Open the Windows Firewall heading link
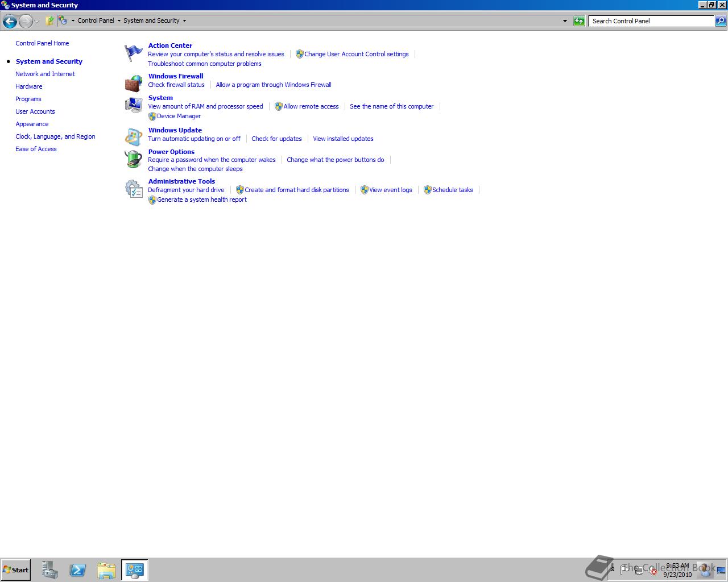Viewport: 728px width, 582px height. point(176,76)
